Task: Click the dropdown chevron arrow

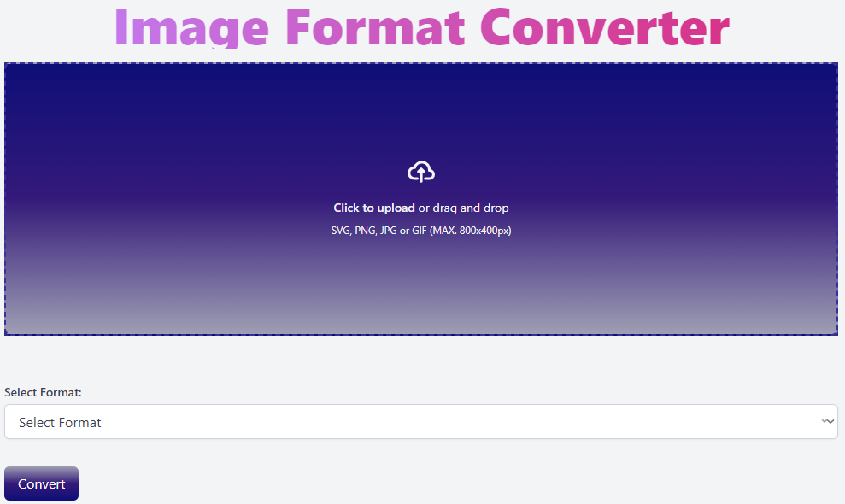Action: (827, 421)
